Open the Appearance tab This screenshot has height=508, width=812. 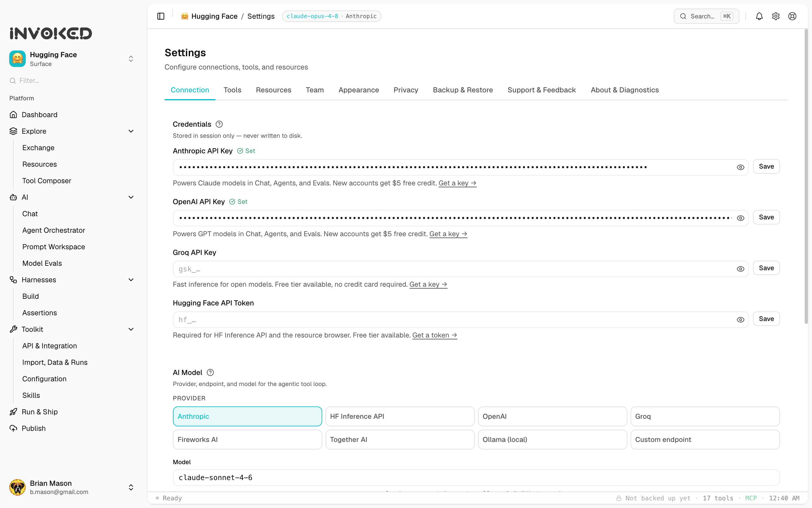point(358,90)
